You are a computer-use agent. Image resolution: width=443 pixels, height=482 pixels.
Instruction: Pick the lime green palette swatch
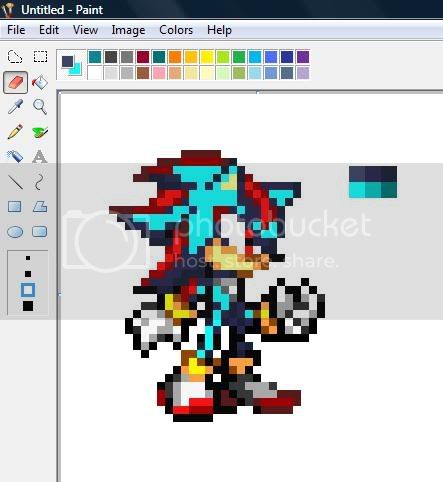pyautogui.click(x=223, y=57)
